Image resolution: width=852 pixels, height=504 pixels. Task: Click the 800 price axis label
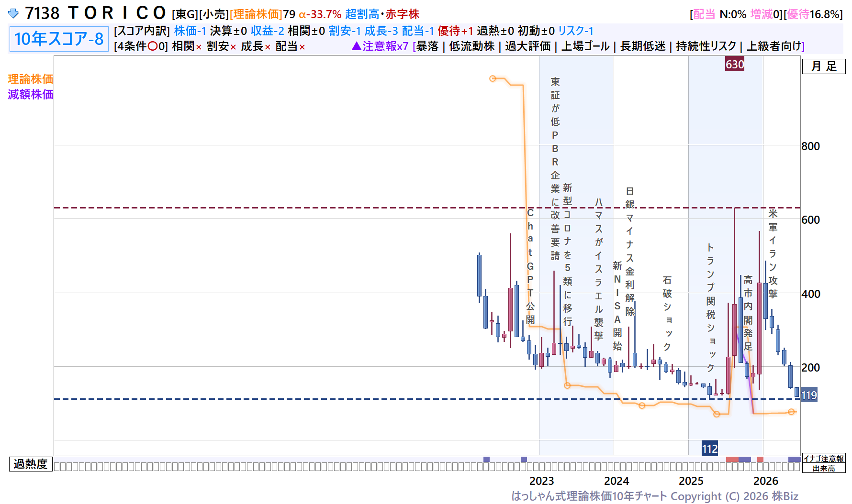click(811, 146)
